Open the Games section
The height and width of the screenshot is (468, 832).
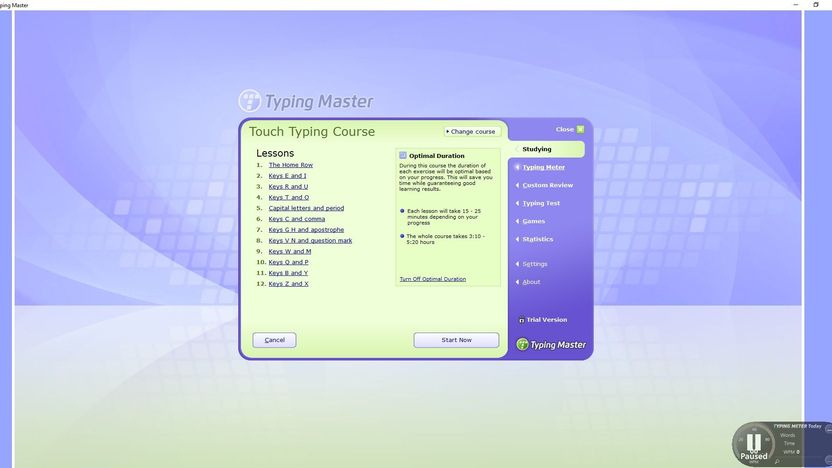point(534,221)
